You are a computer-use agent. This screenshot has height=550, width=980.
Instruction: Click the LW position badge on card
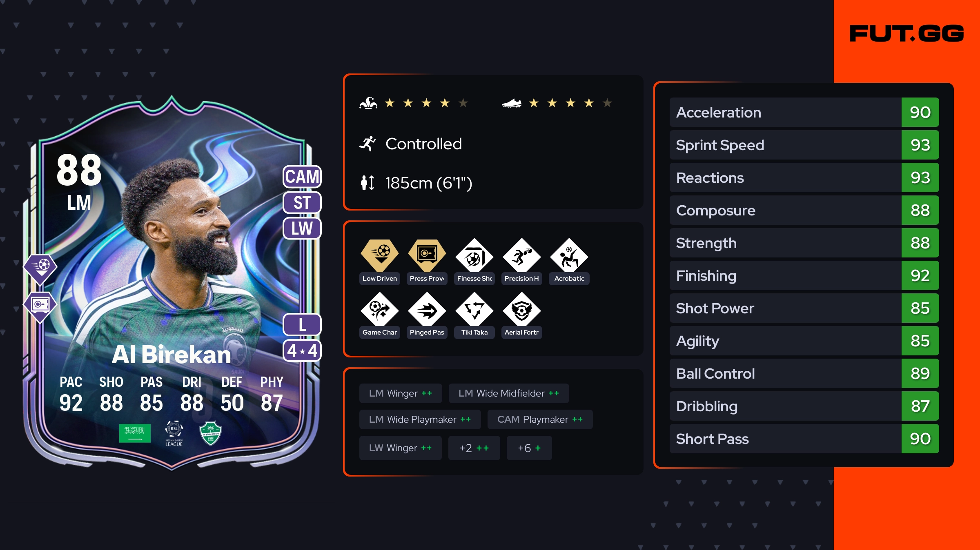302,228
